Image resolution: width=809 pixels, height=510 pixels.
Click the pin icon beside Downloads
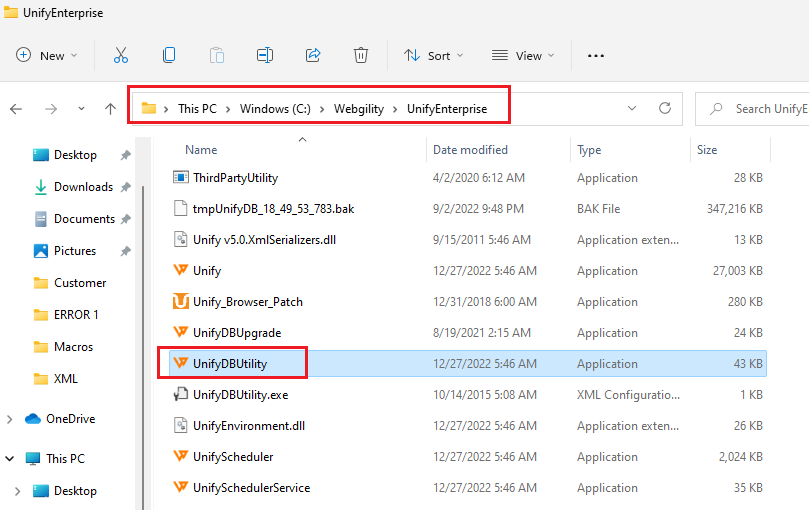coord(125,187)
